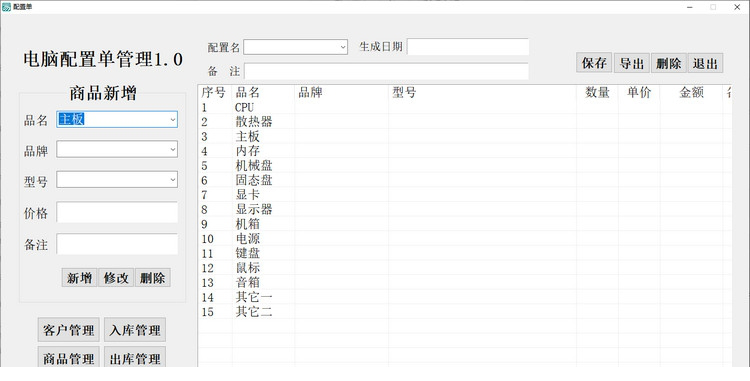This screenshot has height=381, width=750.
Task: Click the 数量 column header
Action: click(x=597, y=93)
